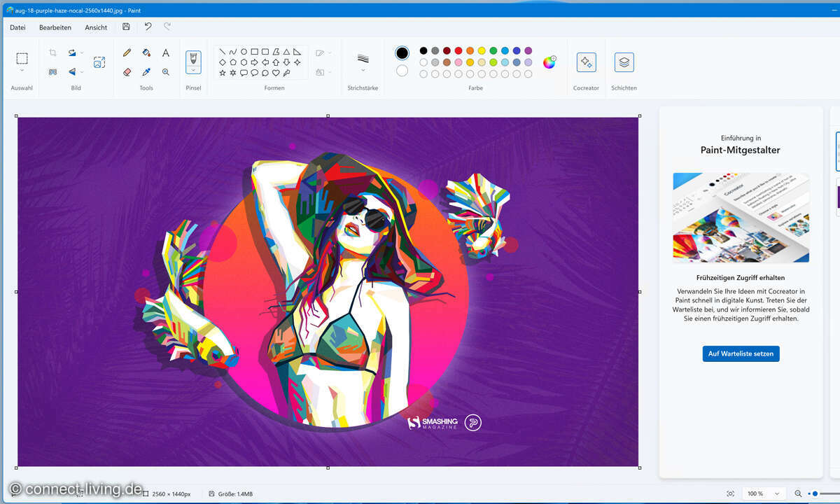Viewport: 840px width, 504px height.
Task: Open the Bearbeiten menu
Action: click(x=55, y=27)
